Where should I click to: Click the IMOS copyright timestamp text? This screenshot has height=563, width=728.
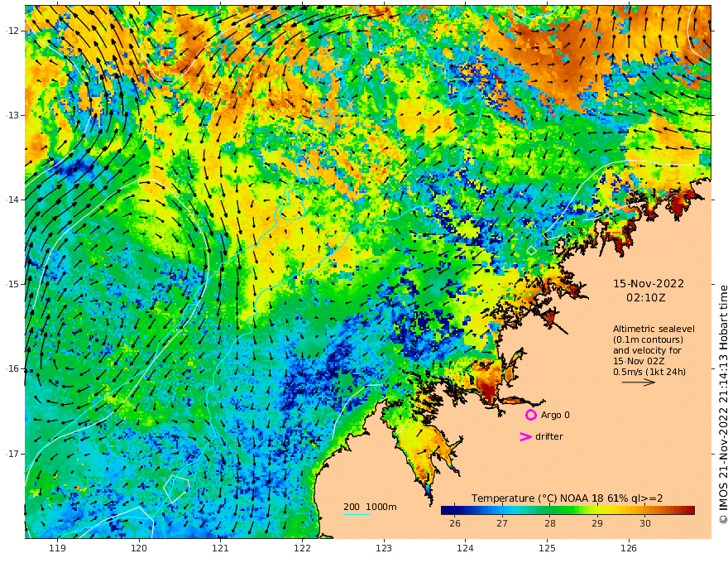pyautogui.click(x=723, y=405)
